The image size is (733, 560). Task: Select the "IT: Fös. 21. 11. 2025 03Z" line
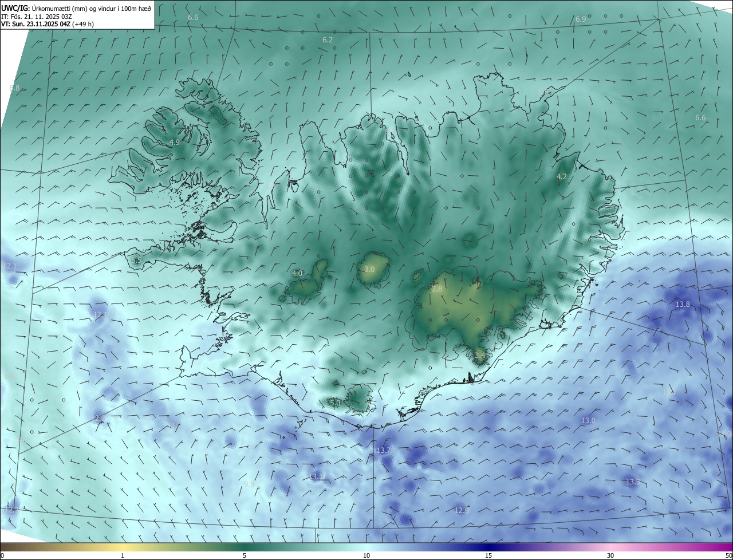pos(37,16)
